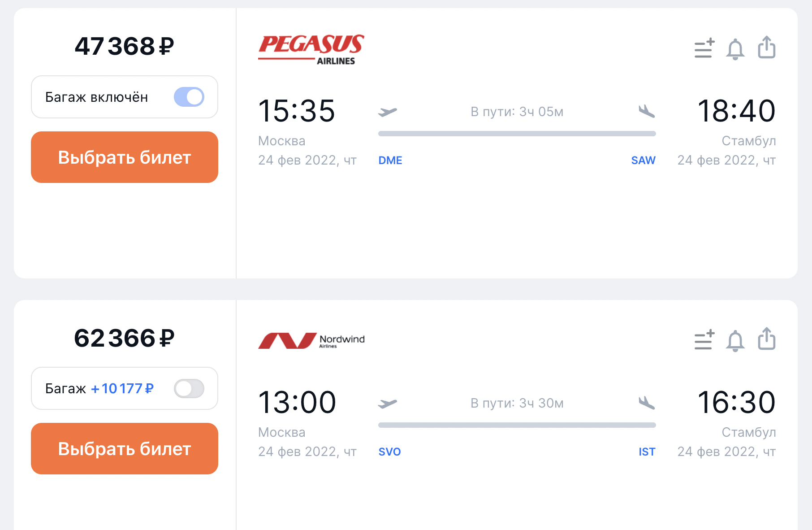Add Pegasus flight to comparison list

click(704, 48)
